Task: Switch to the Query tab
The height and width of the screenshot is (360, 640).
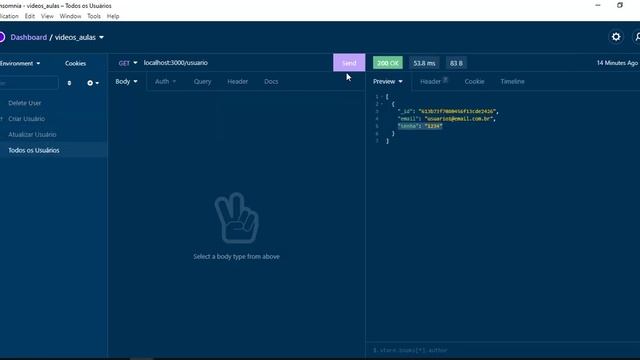Action: click(202, 81)
